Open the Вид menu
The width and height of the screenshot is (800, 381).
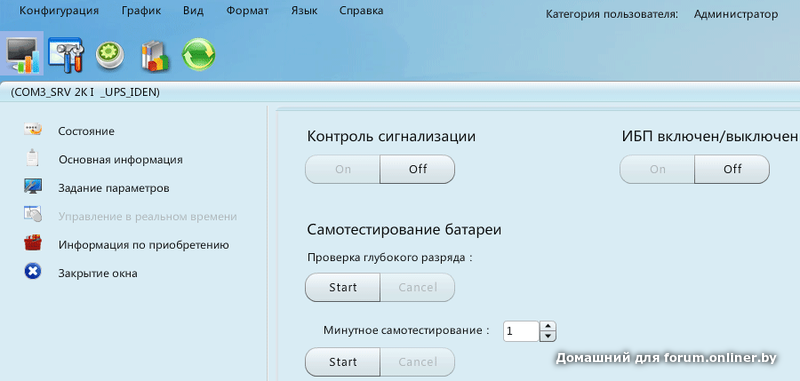pos(194,11)
